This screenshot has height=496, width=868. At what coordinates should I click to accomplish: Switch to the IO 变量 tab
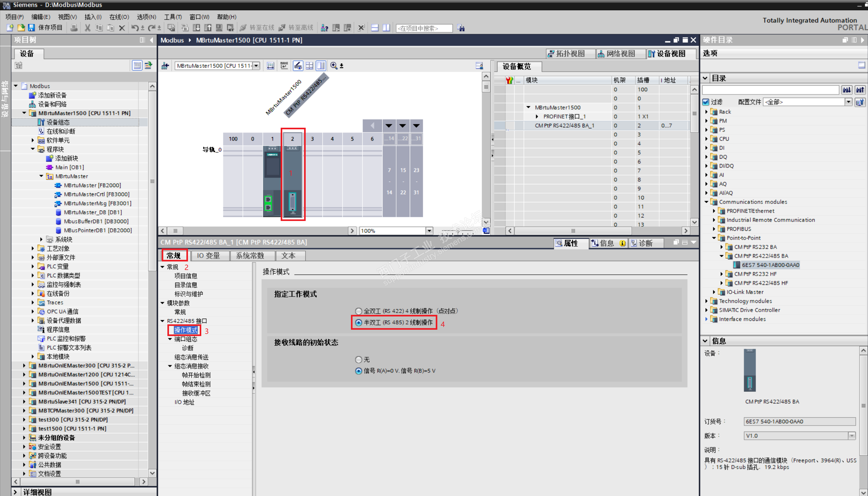pos(208,255)
